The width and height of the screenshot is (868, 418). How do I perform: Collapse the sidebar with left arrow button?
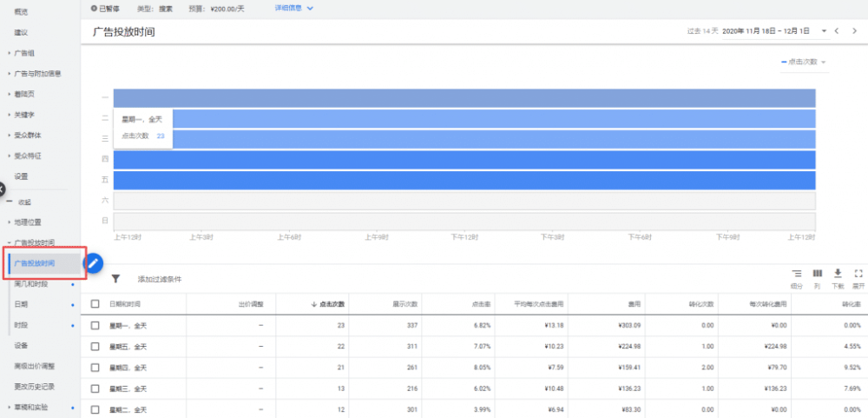2,189
